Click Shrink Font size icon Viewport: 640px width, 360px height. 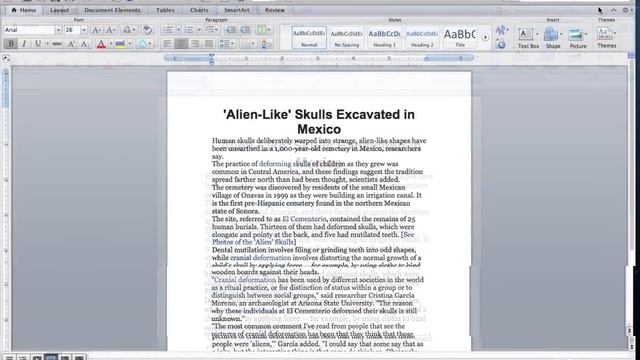pyautogui.click(x=110, y=30)
